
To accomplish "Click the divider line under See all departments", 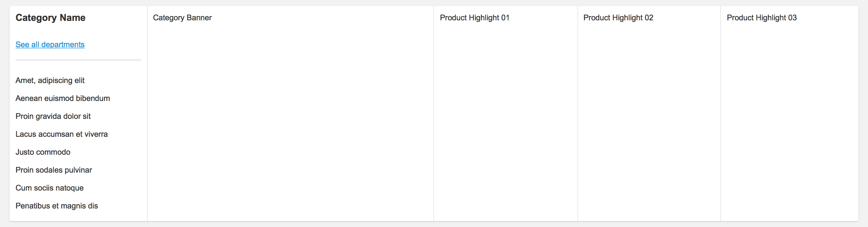I will coord(78,60).
